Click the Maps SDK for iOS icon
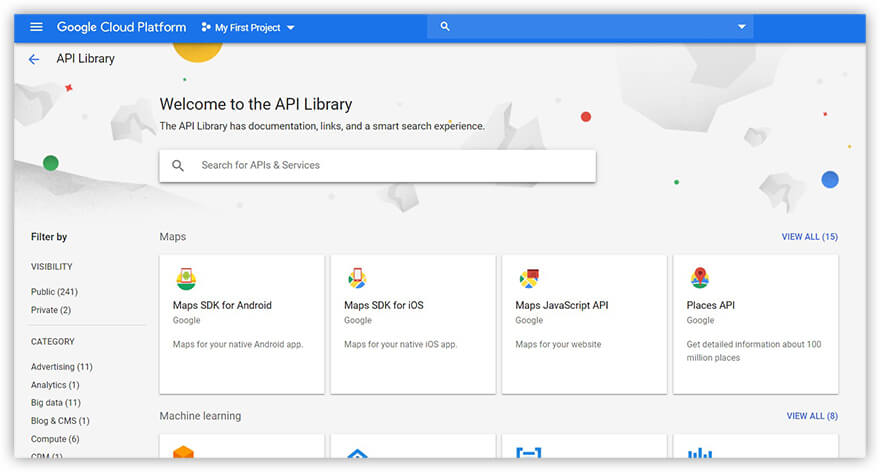The image size is (880, 472). pyautogui.click(x=357, y=278)
